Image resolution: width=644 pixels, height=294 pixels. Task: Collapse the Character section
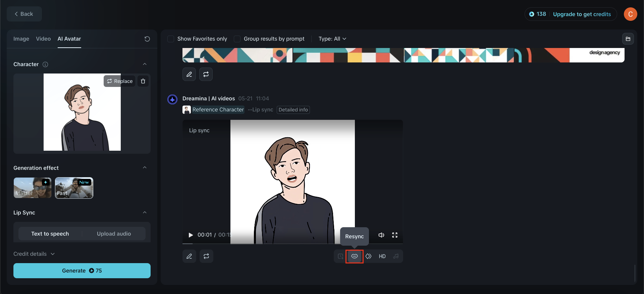tap(145, 64)
